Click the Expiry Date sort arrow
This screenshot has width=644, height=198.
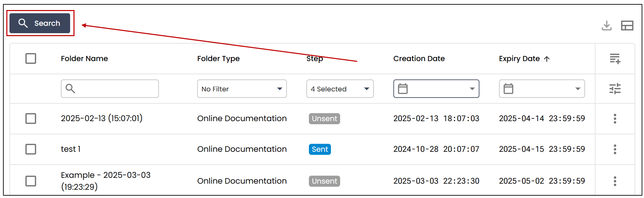(x=547, y=59)
